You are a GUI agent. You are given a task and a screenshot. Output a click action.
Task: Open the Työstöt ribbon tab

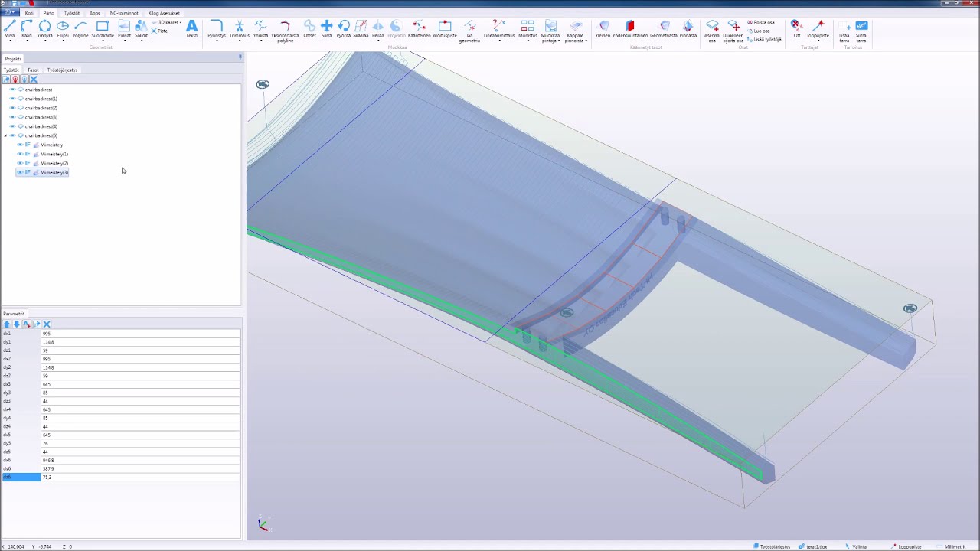[71, 13]
